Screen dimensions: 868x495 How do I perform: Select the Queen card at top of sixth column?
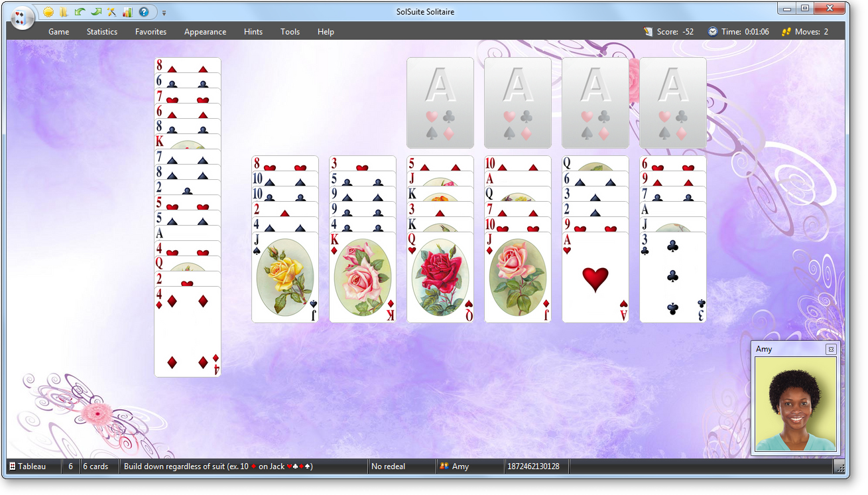[x=595, y=163]
